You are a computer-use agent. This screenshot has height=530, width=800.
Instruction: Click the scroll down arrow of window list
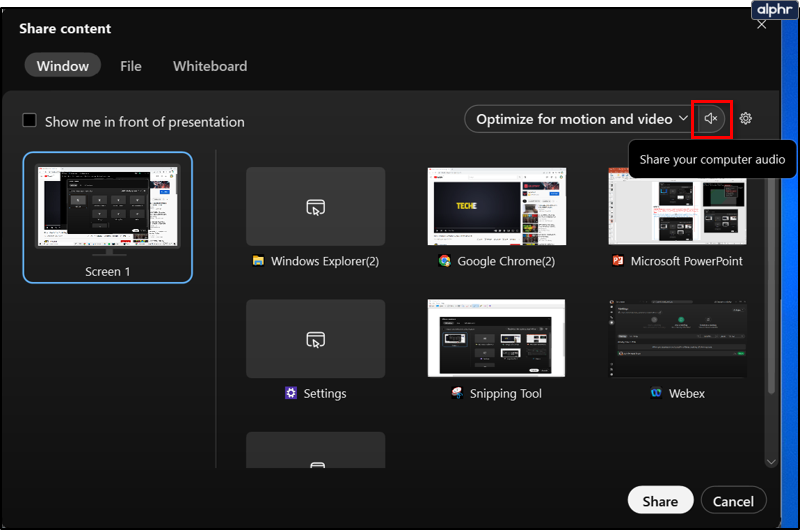[x=771, y=462]
